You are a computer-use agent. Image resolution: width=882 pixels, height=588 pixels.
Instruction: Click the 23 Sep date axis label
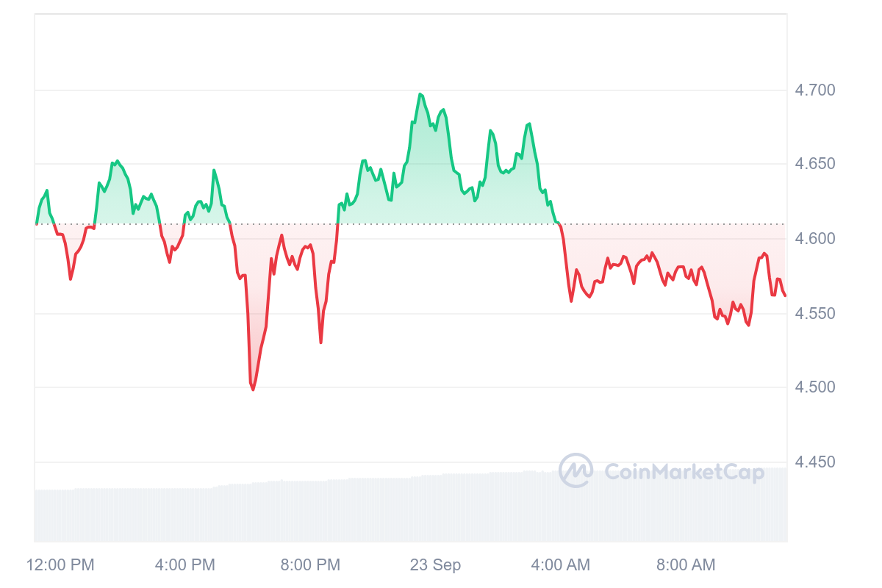click(435, 565)
